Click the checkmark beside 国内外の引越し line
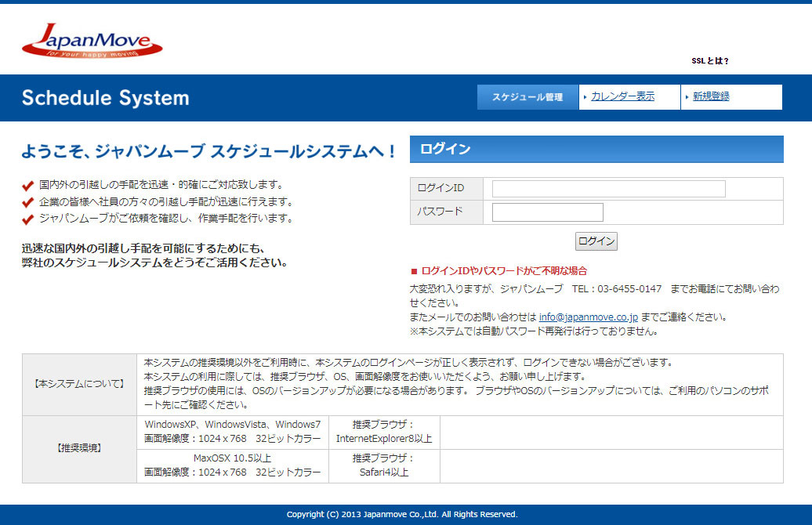 click(28, 186)
